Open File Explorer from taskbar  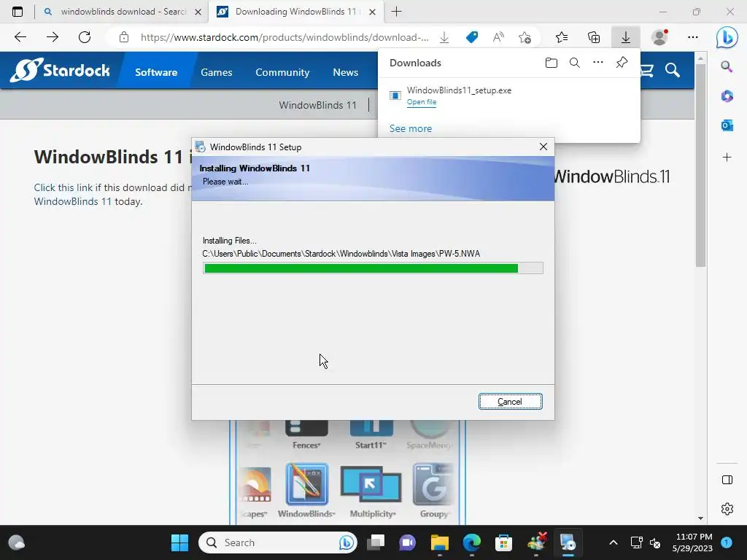pyautogui.click(x=440, y=542)
